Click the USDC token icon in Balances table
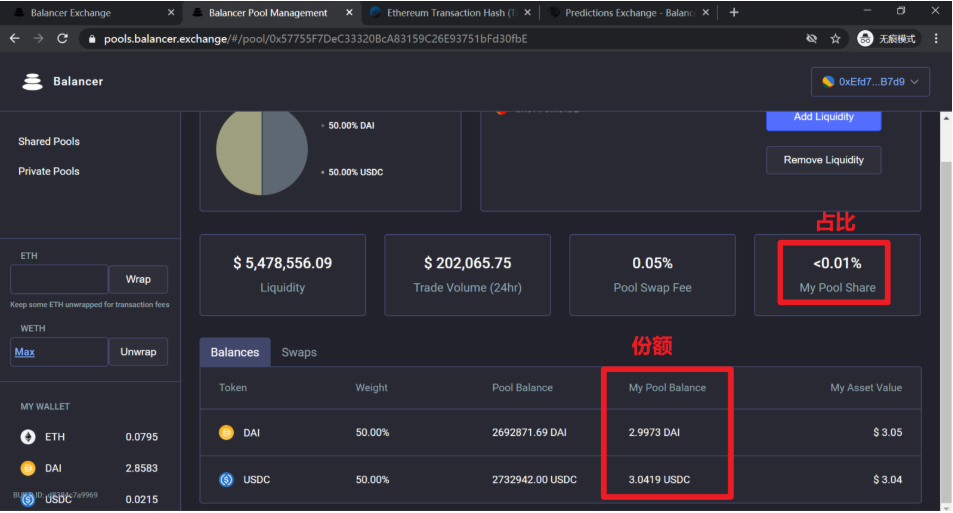The image size is (953, 513). pyautogui.click(x=226, y=480)
